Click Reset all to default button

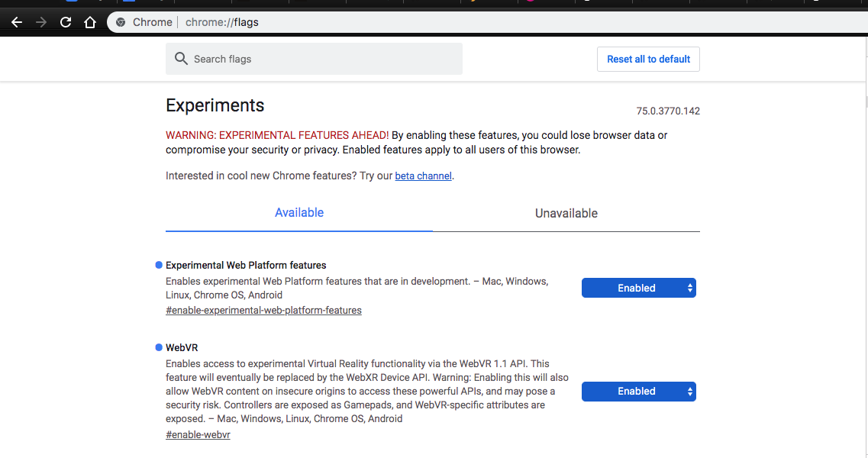point(648,60)
